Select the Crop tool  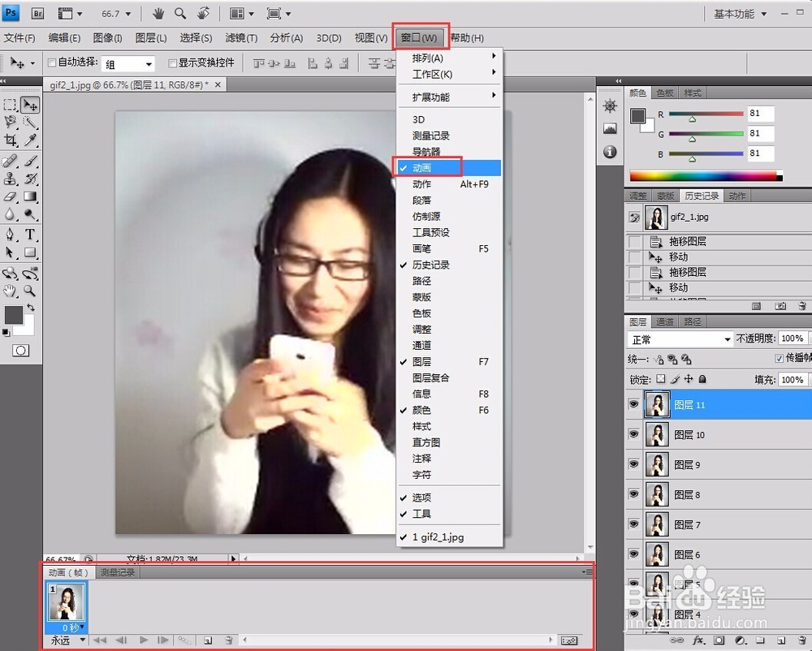11,140
